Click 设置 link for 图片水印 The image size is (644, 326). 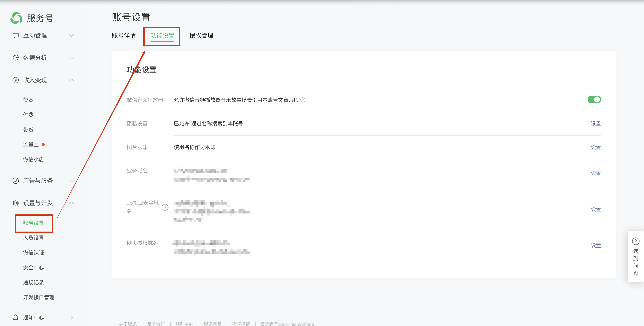point(596,147)
